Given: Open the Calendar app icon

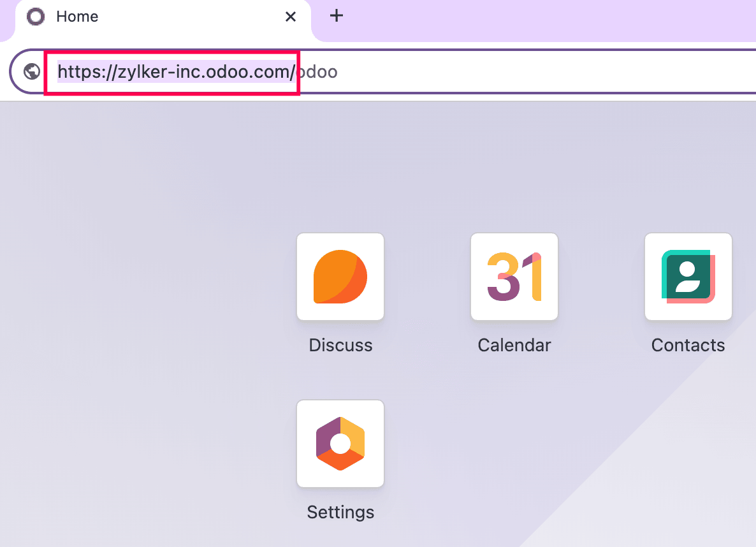Looking at the screenshot, I should (x=514, y=277).
